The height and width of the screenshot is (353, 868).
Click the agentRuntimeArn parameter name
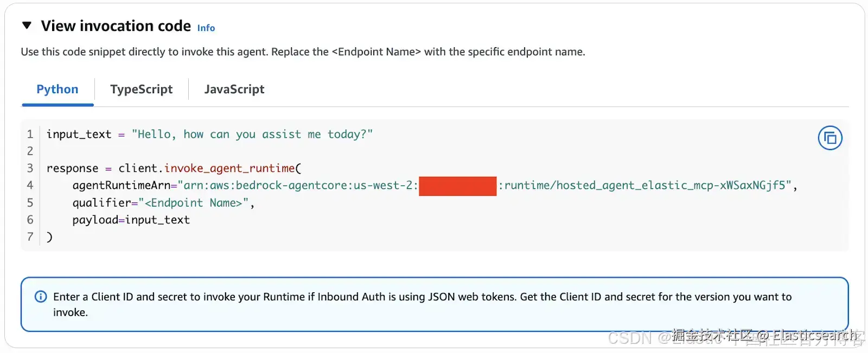point(121,185)
